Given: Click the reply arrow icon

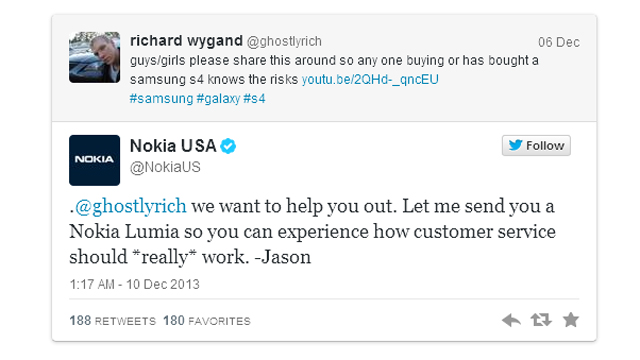Looking at the screenshot, I should (511, 320).
